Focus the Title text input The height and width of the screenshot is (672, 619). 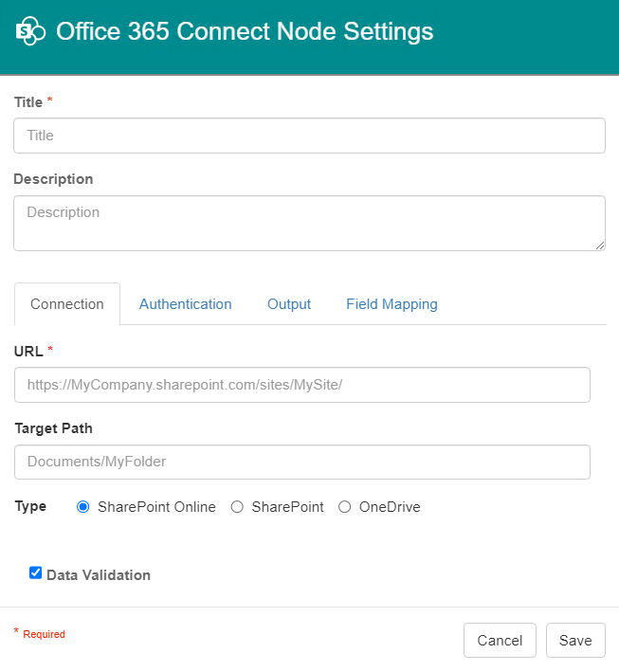tap(309, 136)
